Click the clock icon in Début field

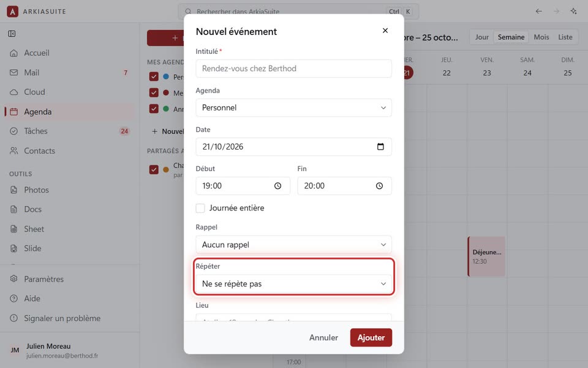tap(277, 186)
